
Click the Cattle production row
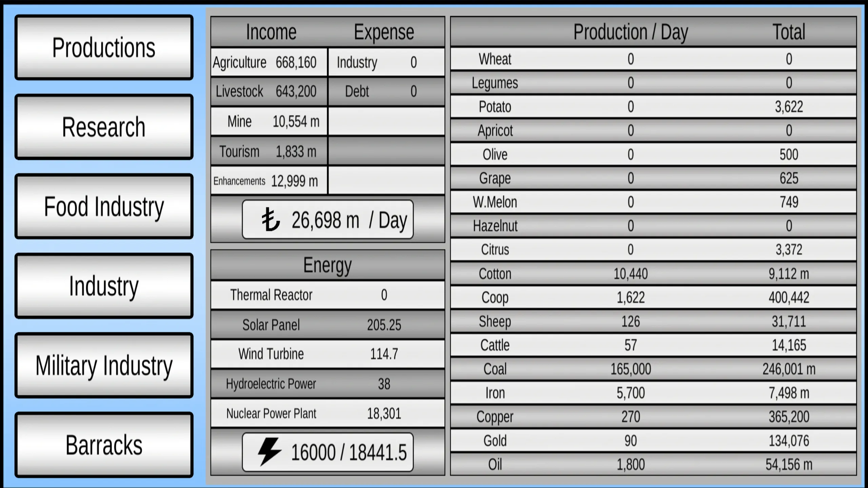pyautogui.click(x=653, y=345)
